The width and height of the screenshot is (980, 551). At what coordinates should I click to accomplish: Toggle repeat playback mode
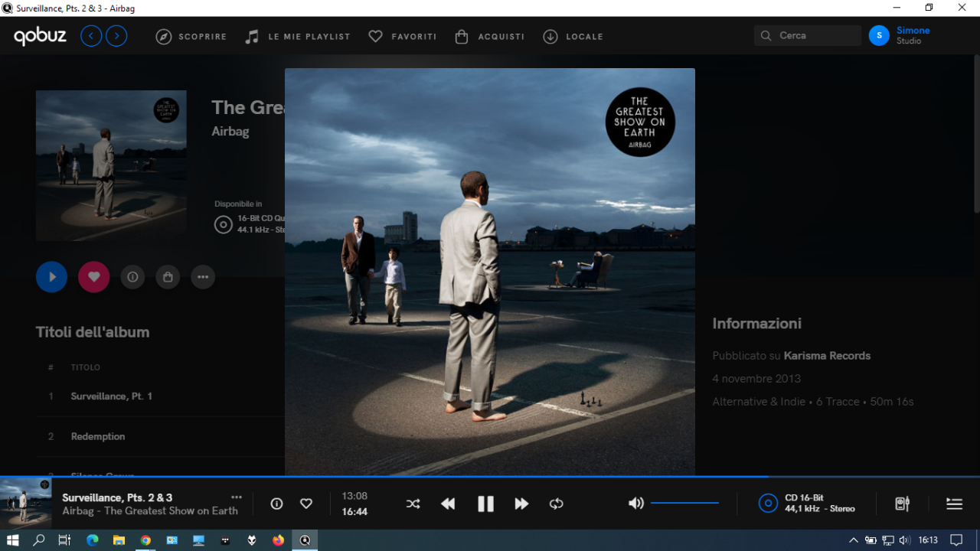557,504
